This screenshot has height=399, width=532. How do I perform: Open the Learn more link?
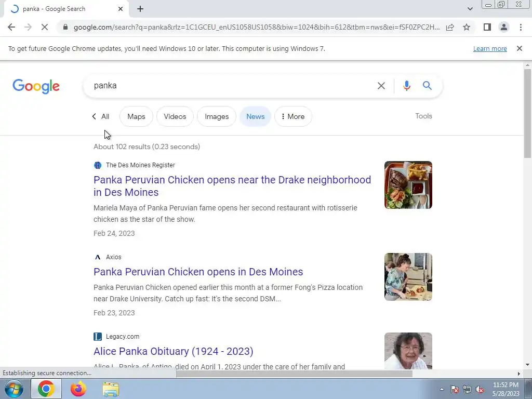pos(490,48)
